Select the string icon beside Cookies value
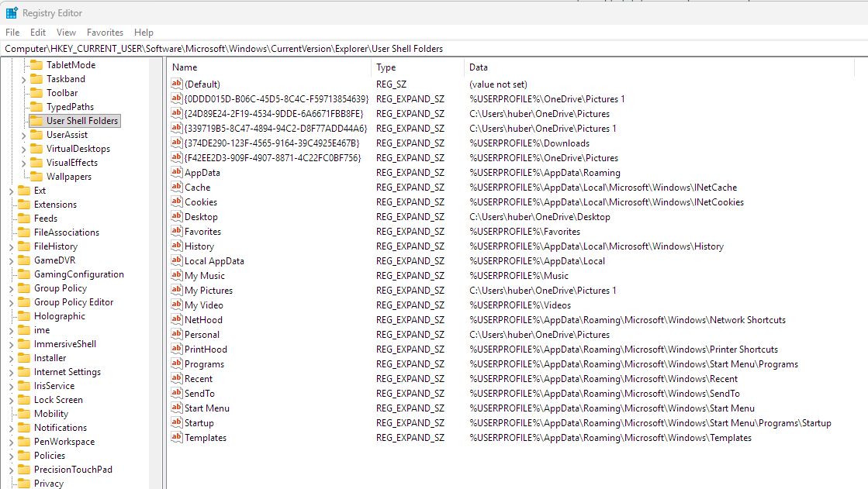Screen dimensions: 868x489 pyautogui.click(x=177, y=201)
